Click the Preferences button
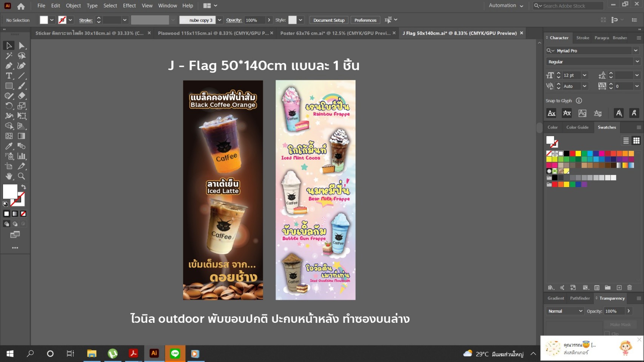This screenshot has width=644, height=362. (x=365, y=20)
